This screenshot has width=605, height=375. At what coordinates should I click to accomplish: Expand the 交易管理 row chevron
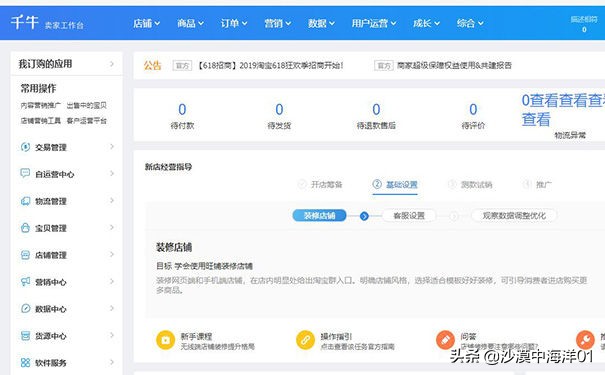[x=112, y=147]
